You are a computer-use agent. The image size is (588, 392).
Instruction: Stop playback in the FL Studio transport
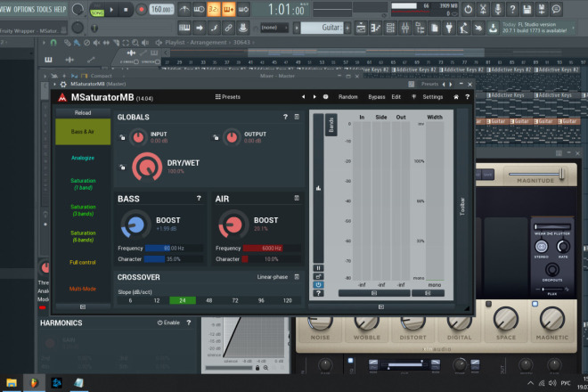(126, 10)
